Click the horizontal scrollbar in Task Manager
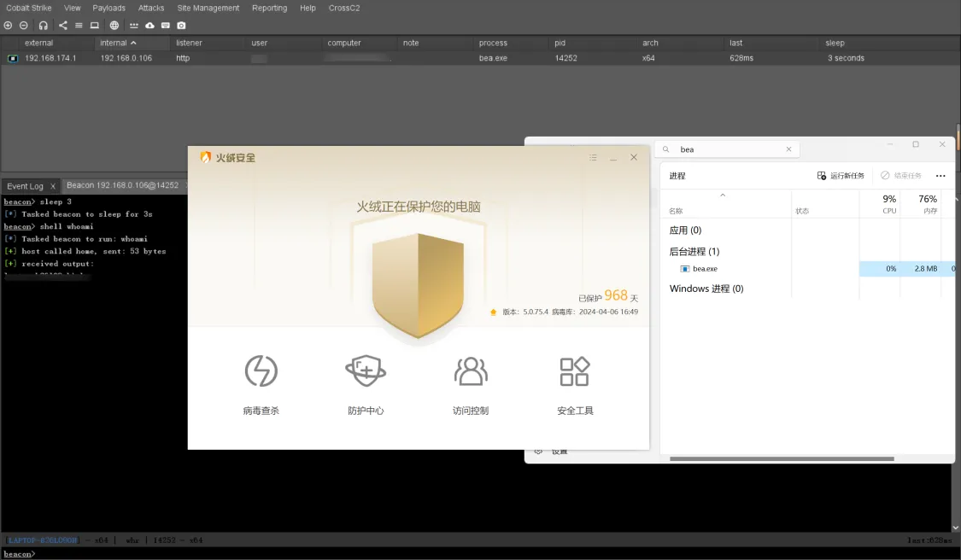The image size is (961, 560). tap(782, 458)
